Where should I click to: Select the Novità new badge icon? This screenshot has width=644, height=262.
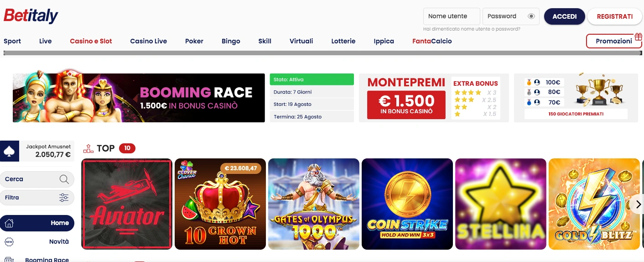(x=9, y=242)
